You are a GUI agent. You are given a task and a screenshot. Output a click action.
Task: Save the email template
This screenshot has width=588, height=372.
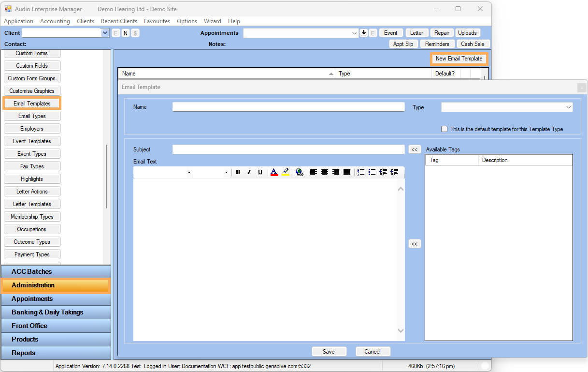click(x=329, y=352)
